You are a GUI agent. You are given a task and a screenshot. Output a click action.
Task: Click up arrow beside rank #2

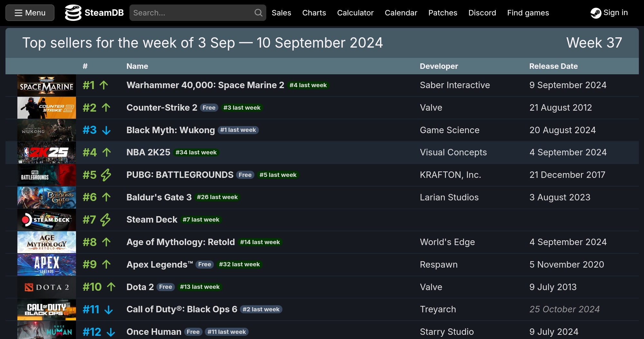(106, 108)
